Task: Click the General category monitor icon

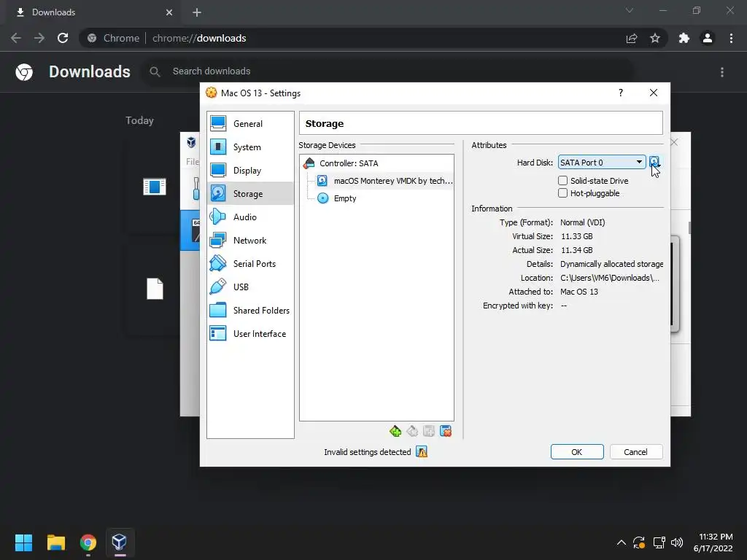Action: 218,124
